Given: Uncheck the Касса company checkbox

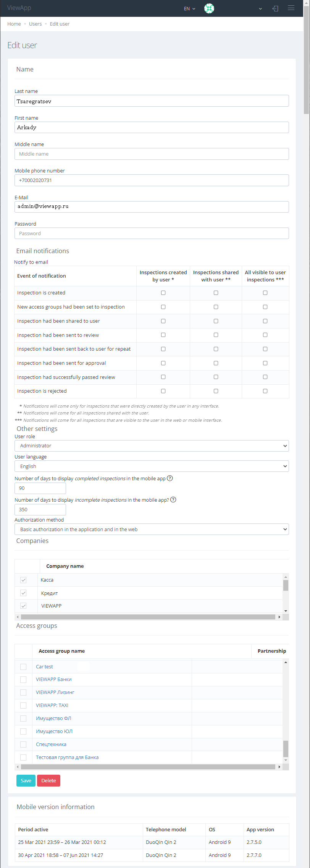Looking at the screenshot, I should pos(23,580).
